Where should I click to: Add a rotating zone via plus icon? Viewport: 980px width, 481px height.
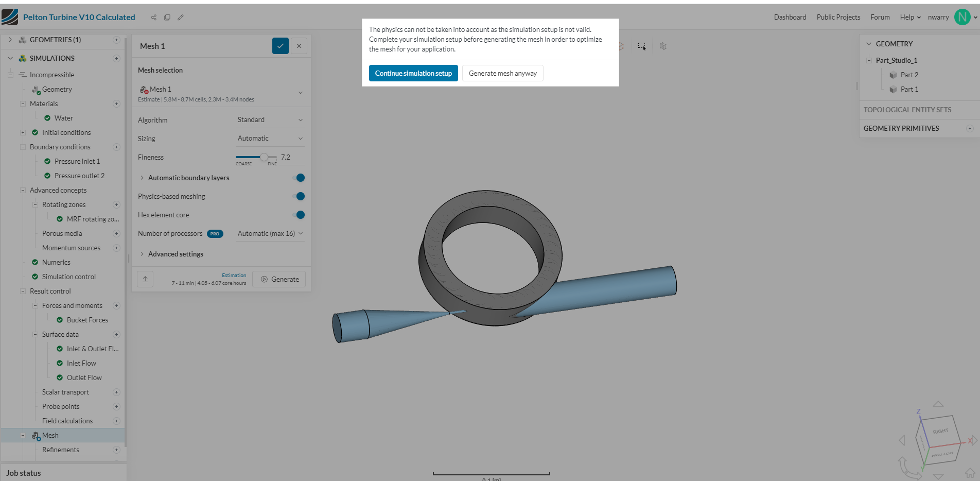tap(116, 204)
